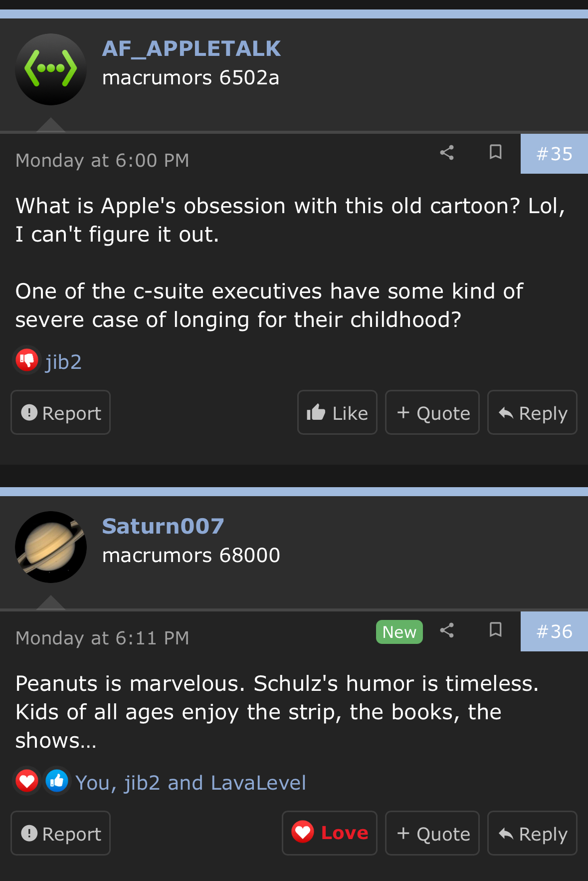Reply to Saturn007's post
588x881 pixels.
[532, 834]
